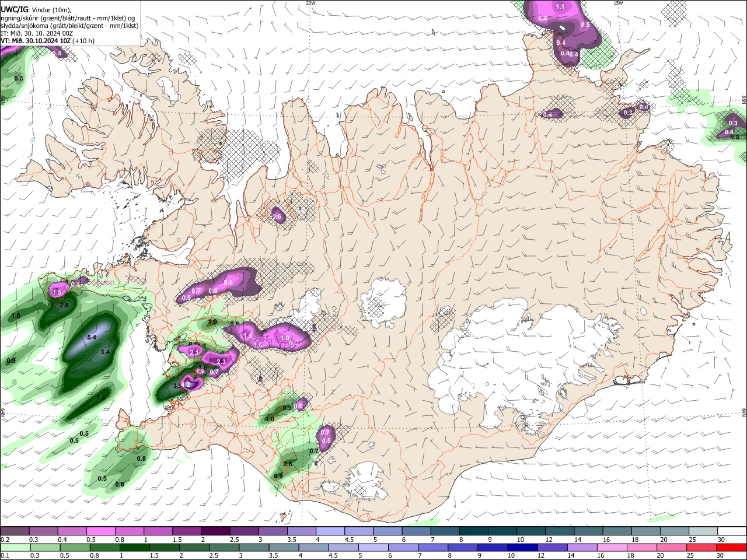Click the 1.5 value in the pink cell on Snæfellsnes

(57, 292)
